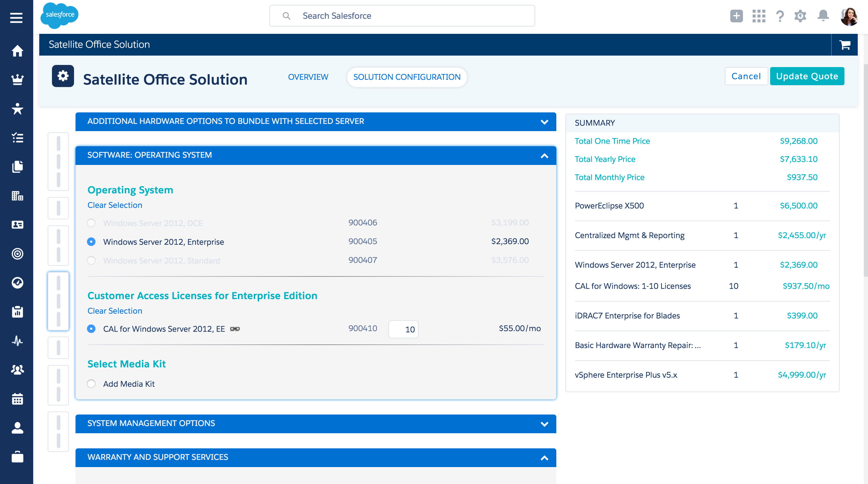Open the Accounts building icon in sidebar
868x484 pixels.
tap(17, 196)
